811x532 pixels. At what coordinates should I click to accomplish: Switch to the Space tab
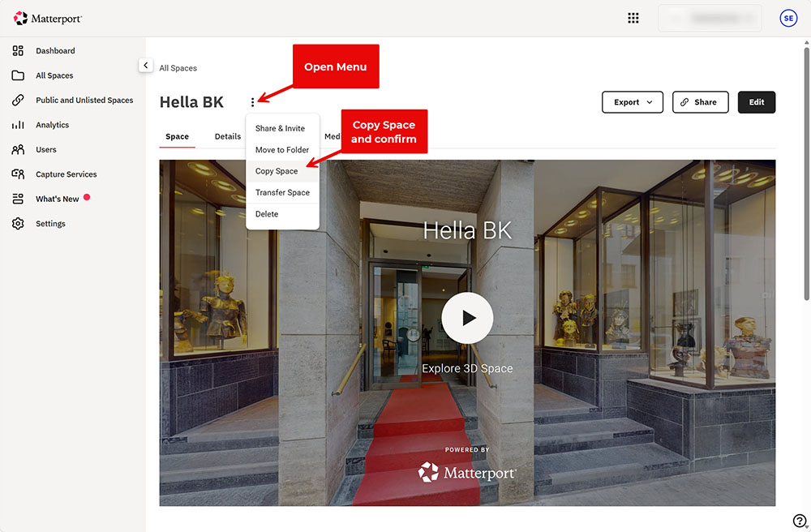point(177,136)
